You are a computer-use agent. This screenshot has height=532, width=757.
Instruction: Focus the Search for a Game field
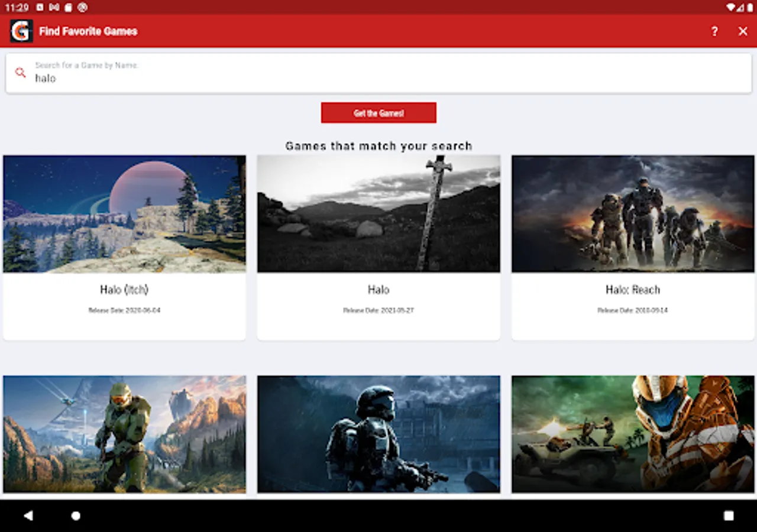point(378,73)
